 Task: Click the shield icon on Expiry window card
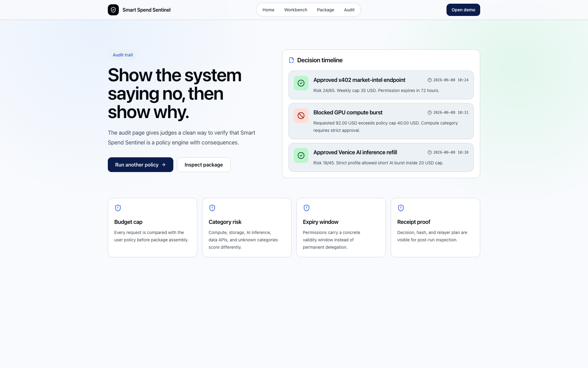click(307, 208)
